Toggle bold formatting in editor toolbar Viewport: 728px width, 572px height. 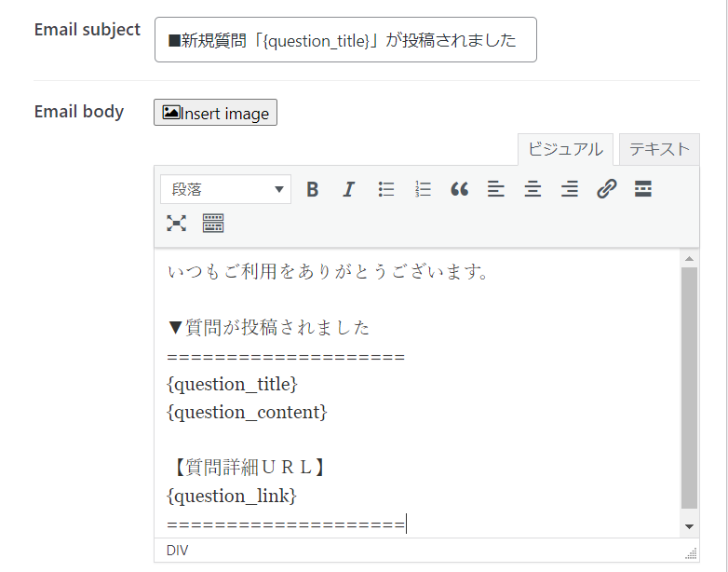point(313,189)
